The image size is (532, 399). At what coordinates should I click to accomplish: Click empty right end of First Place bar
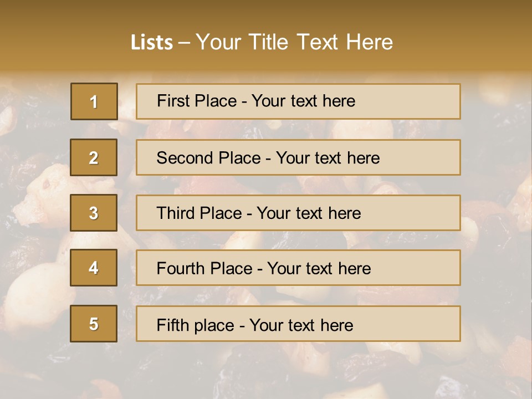(x=421, y=101)
